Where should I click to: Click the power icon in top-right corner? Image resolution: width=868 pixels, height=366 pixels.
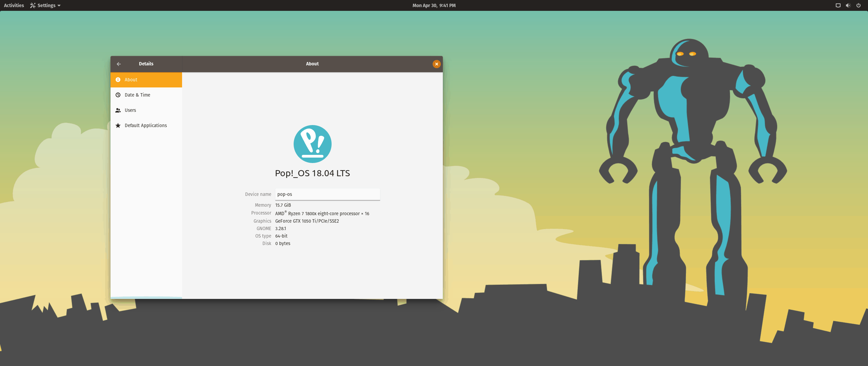[x=859, y=5]
